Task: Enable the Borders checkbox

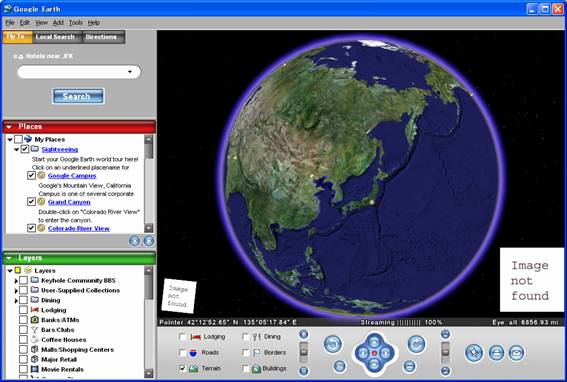Action: click(246, 352)
